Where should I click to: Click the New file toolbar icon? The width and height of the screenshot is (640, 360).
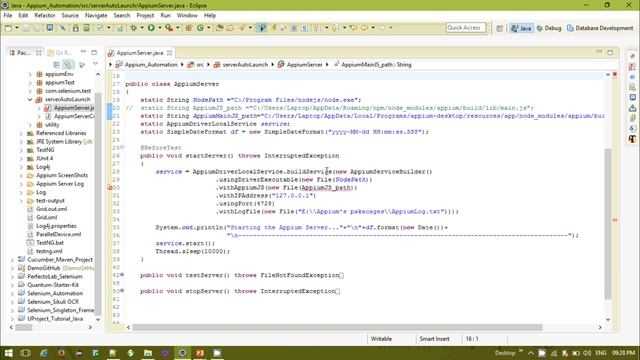(x=8, y=28)
